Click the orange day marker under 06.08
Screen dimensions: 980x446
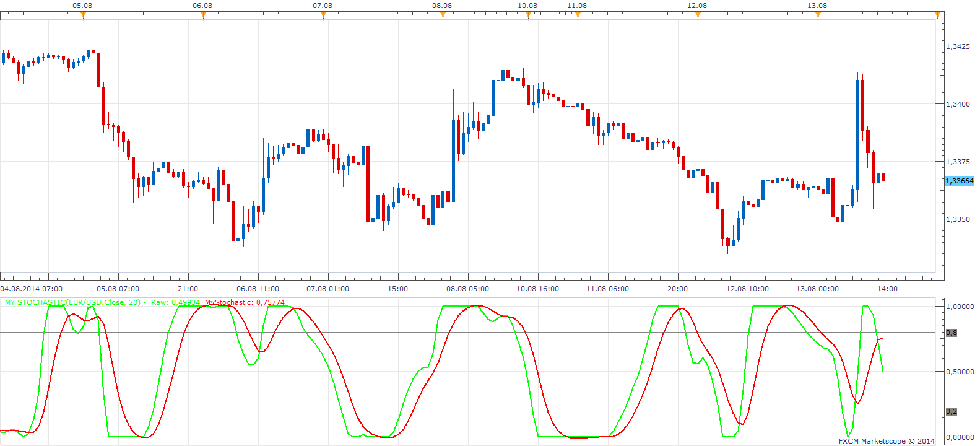[203, 15]
